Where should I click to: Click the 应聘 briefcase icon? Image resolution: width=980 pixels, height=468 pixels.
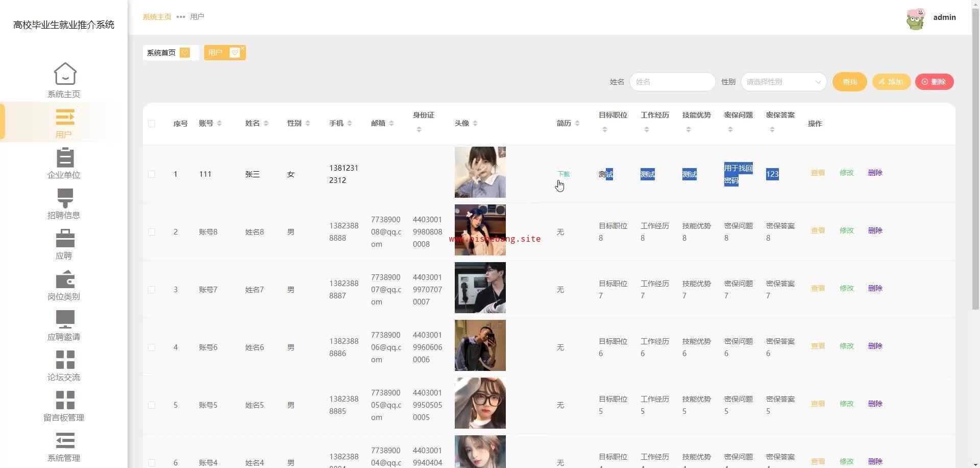click(65, 238)
